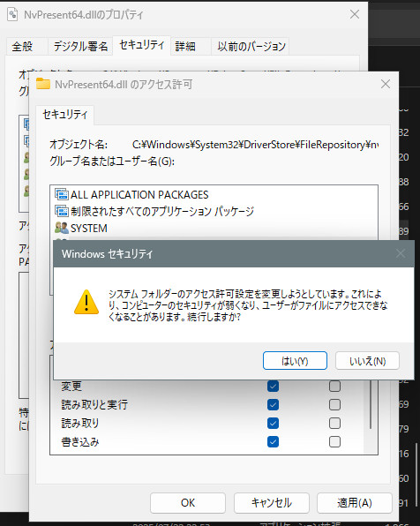420x526 pixels.
Task: Toggle the 変更 allow checkbox
Action: click(273, 386)
